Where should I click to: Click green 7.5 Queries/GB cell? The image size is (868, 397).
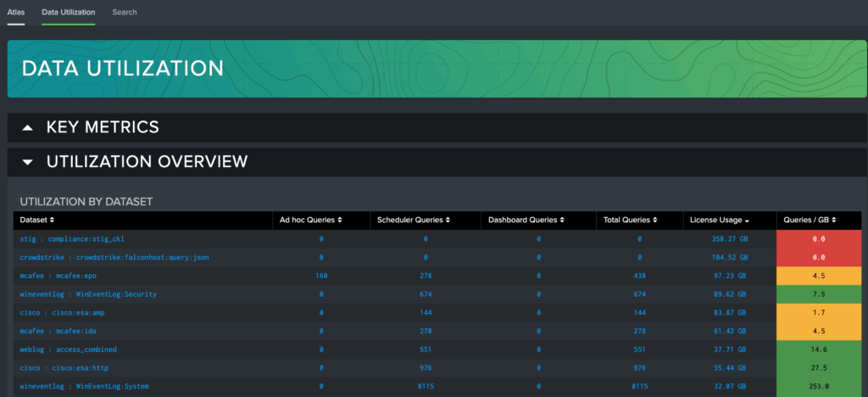pyautogui.click(x=820, y=294)
